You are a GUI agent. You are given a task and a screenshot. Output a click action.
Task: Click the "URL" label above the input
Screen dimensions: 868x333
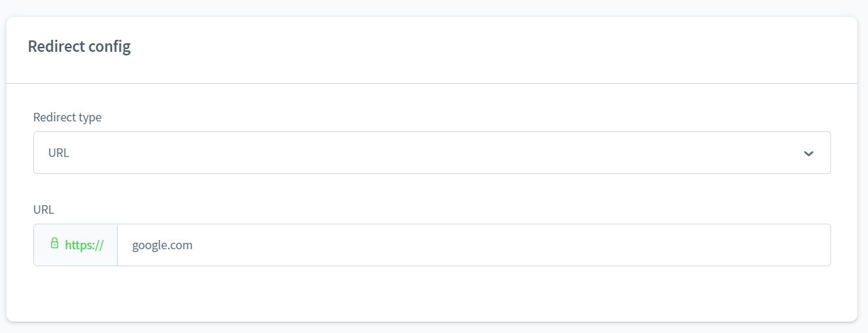[x=43, y=209]
